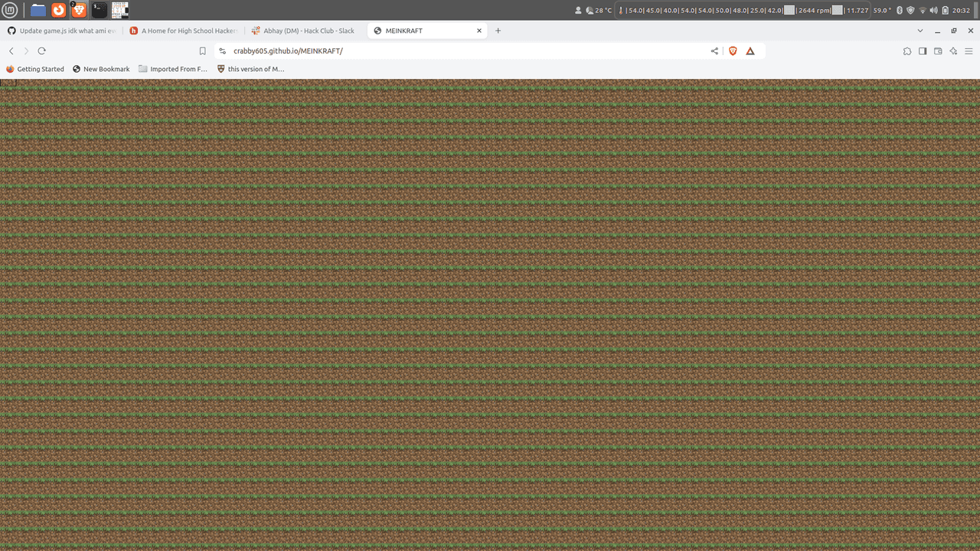Open the Leo AI sparkle icon
Viewport: 980px width, 551px height.
click(953, 51)
